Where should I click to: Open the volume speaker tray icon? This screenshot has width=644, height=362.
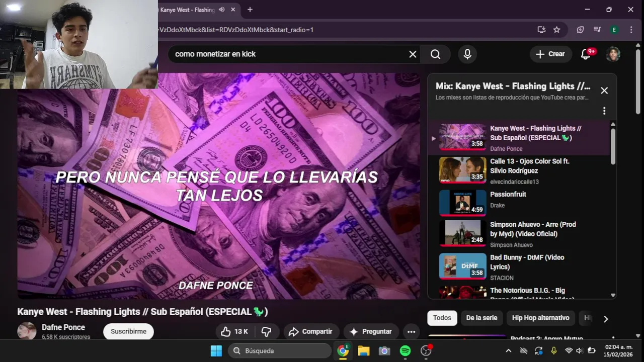tap(580, 351)
